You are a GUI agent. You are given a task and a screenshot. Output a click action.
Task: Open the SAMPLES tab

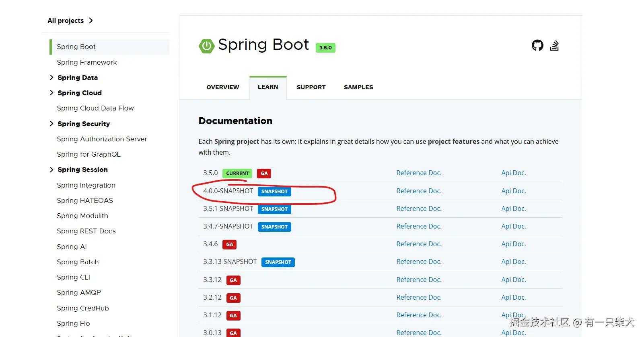coord(358,87)
